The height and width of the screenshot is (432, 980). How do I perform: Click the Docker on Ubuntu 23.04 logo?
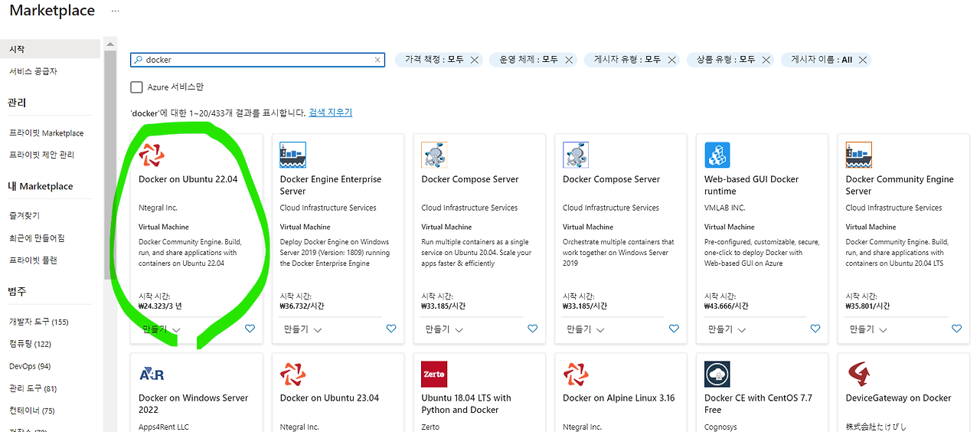[293, 374]
